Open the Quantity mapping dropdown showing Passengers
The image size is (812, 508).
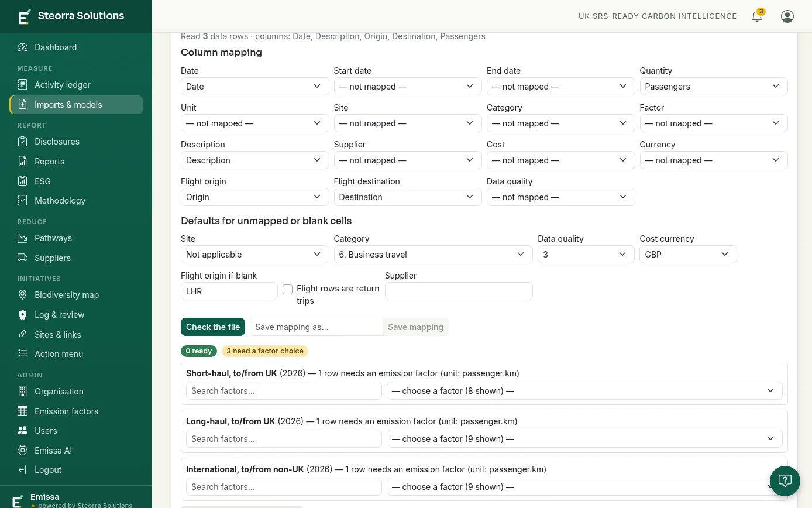pos(714,87)
